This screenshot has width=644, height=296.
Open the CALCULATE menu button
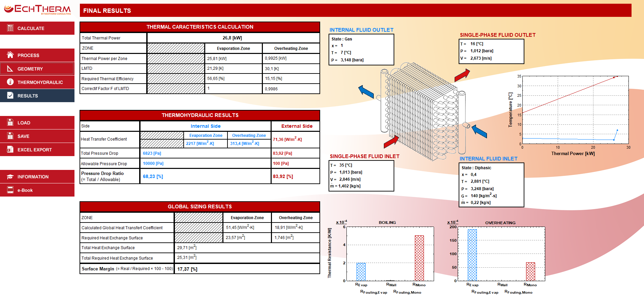coord(37,28)
